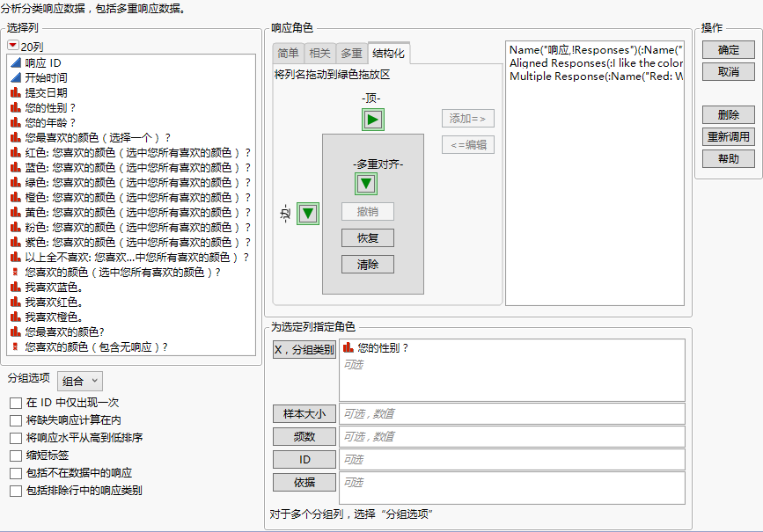Select 您的性别？ in the X role box
The image size is (763, 532).
pyautogui.click(x=383, y=347)
